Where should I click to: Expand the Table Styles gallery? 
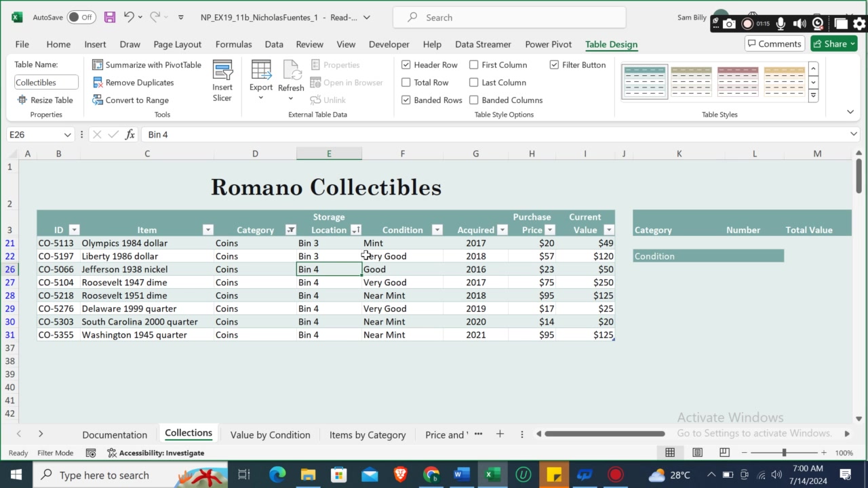point(813,96)
